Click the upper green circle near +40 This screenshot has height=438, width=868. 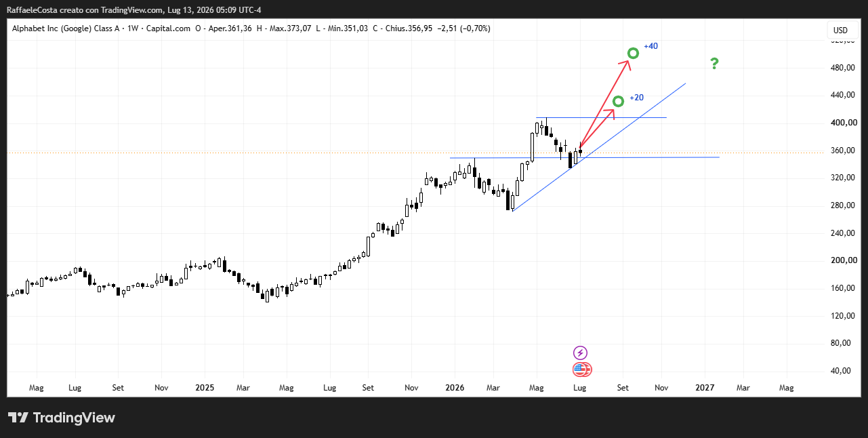633,53
